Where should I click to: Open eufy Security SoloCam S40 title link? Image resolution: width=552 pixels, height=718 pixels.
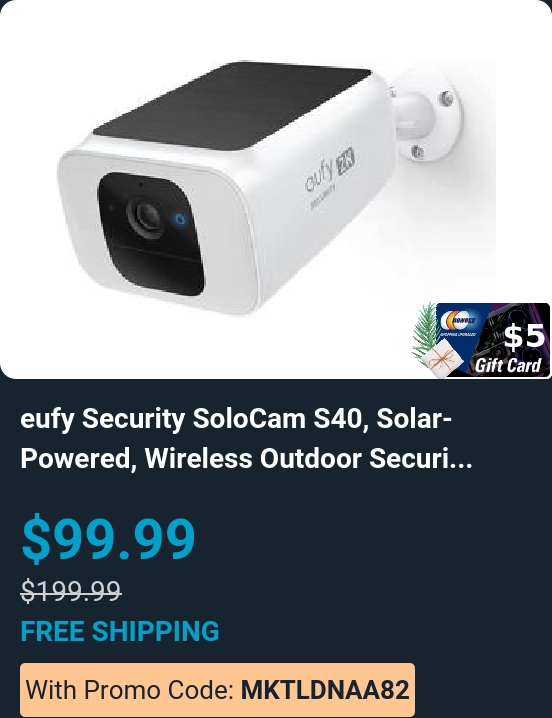click(246, 438)
